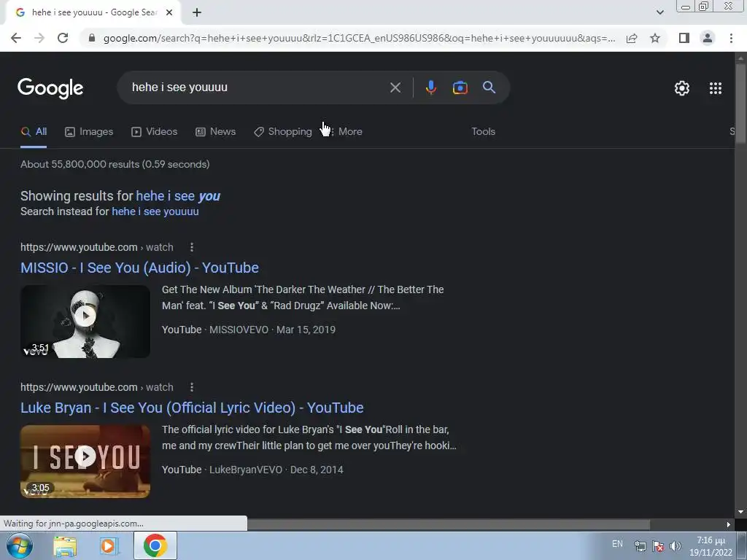
Task: Click 'MISSIOVEVO' source text
Action: [239, 330]
